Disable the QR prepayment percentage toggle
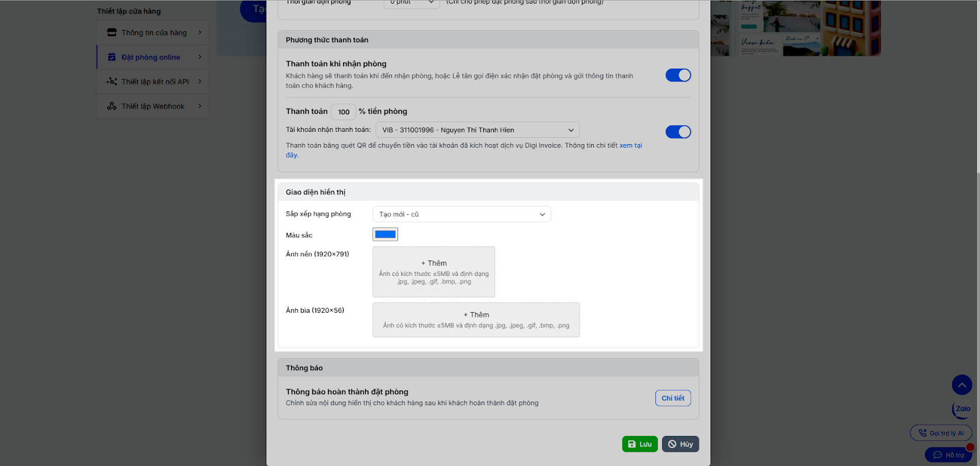 678,132
